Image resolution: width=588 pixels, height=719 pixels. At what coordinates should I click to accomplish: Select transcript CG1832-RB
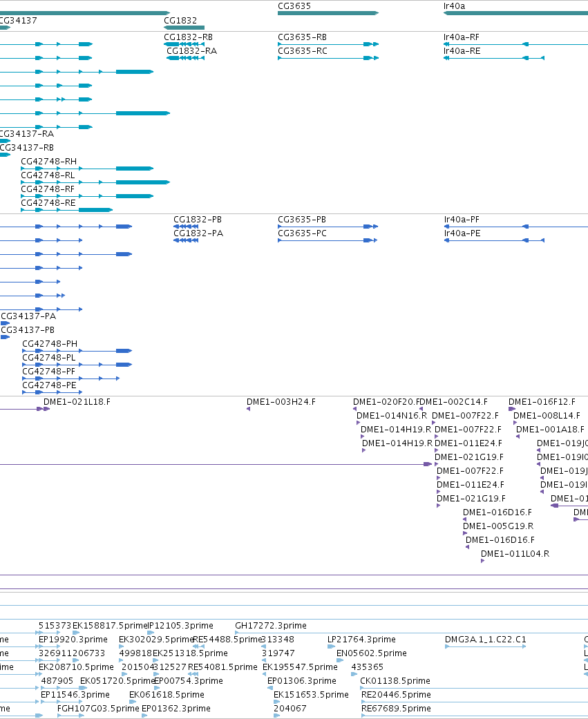tap(188, 37)
